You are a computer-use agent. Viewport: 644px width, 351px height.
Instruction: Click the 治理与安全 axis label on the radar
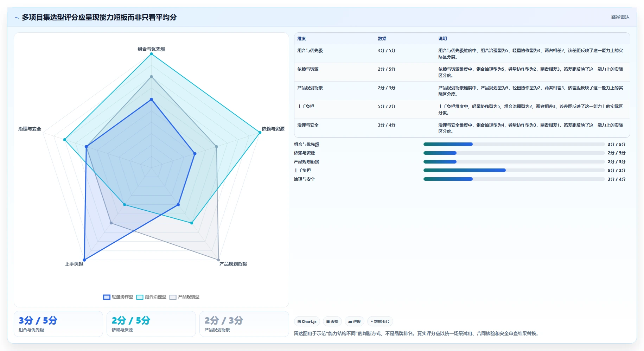(x=30, y=129)
